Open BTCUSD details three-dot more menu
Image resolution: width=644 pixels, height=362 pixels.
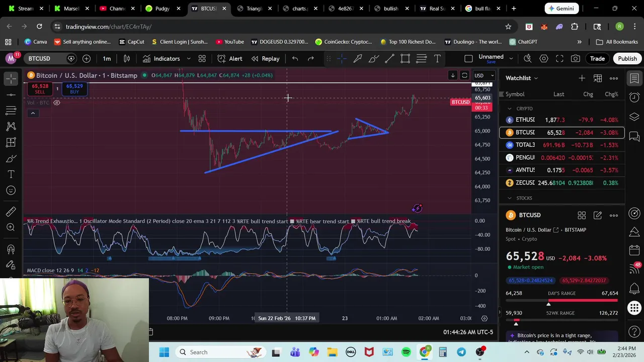pos(614,215)
